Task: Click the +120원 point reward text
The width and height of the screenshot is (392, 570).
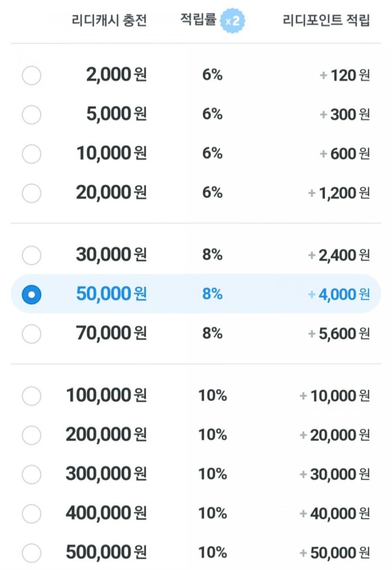Action: 345,76
